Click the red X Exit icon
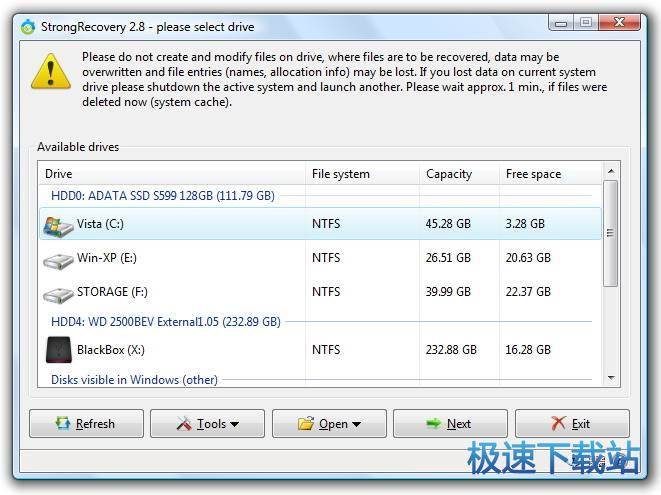Image resolution: width=661 pixels, height=495 pixels. pyautogui.click(x=558, y=424)
